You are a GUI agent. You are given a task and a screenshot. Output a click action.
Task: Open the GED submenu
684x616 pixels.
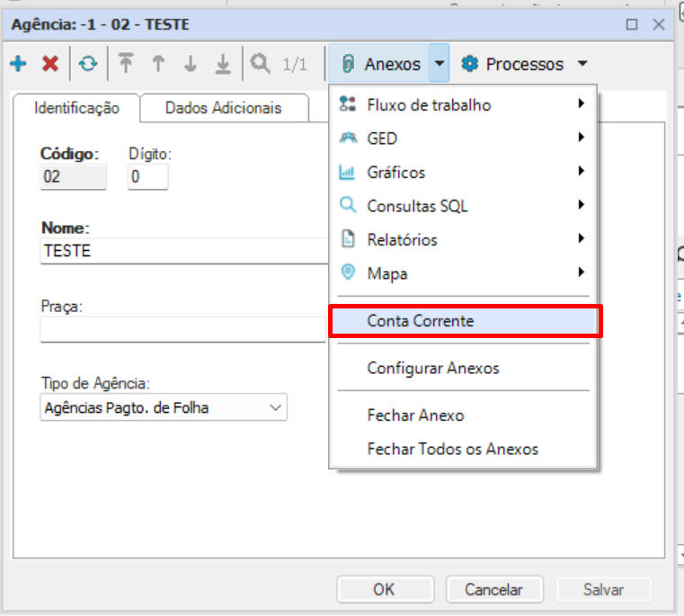(463, 138)
